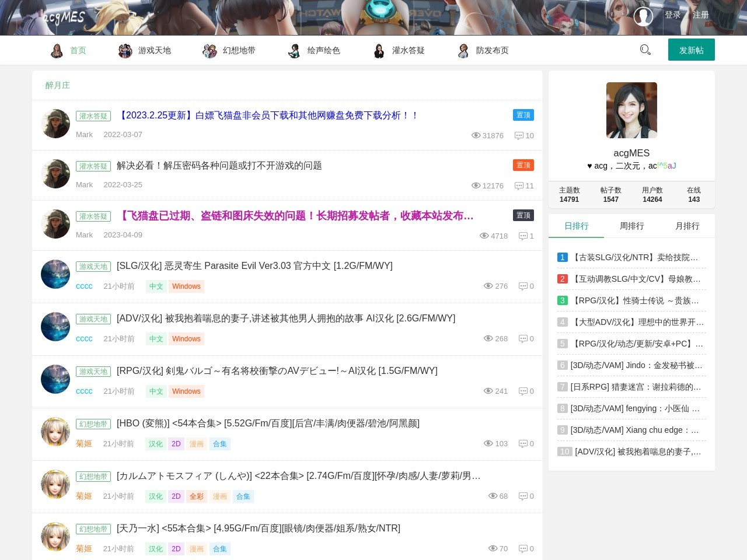Viewport: 747px width, 560px height.
Task: Click the user avatar icon in header
Action: [x=643, y=16]
